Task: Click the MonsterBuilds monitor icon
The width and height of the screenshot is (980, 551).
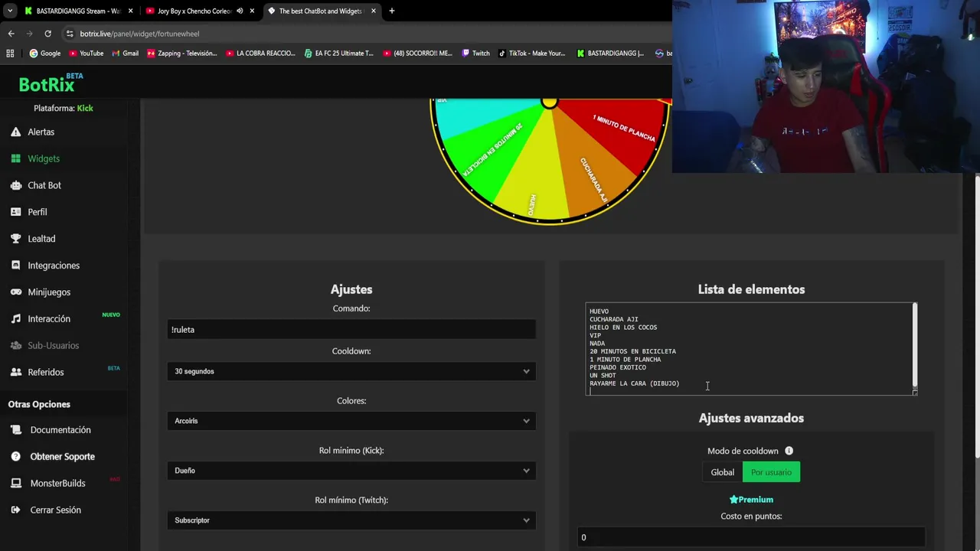Action: point(15,484)
